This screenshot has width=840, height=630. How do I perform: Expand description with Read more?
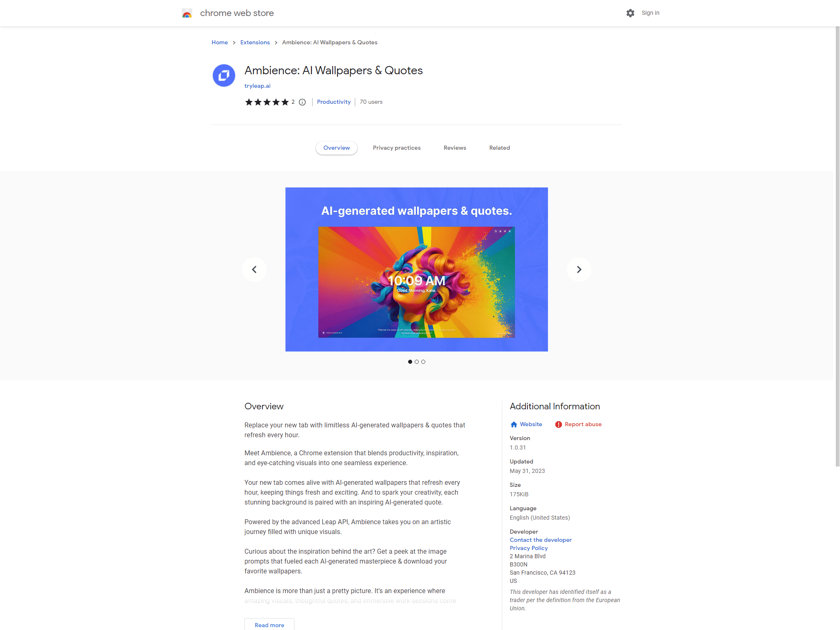point(269,625)
